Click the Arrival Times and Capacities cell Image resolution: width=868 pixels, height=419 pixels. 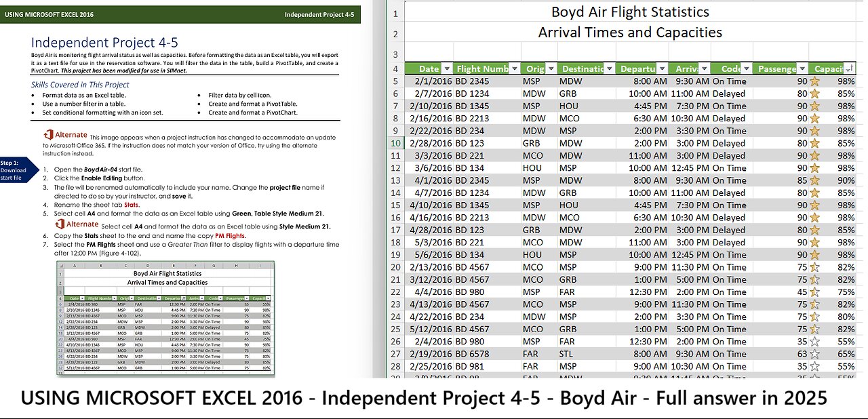pyautogui.click(x=630, y=32)
